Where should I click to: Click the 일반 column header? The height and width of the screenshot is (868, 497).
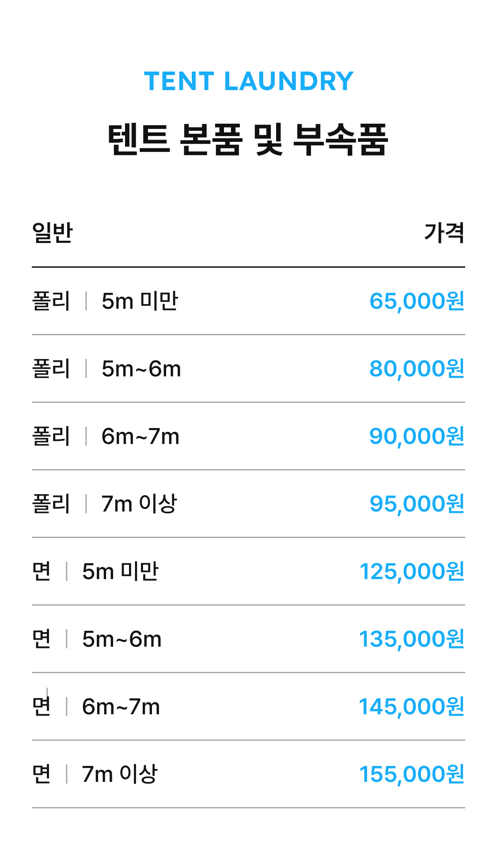(x=53, y=233)
